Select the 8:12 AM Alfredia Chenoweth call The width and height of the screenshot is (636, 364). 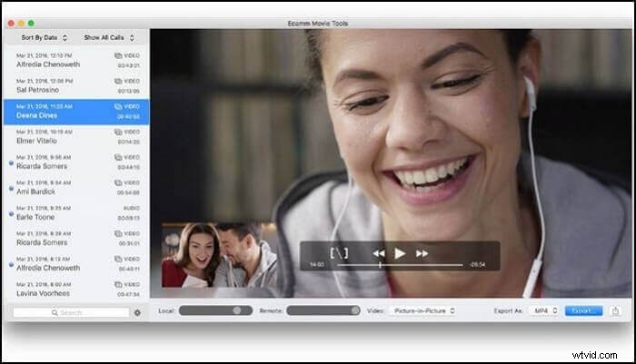tap(76, 264)
